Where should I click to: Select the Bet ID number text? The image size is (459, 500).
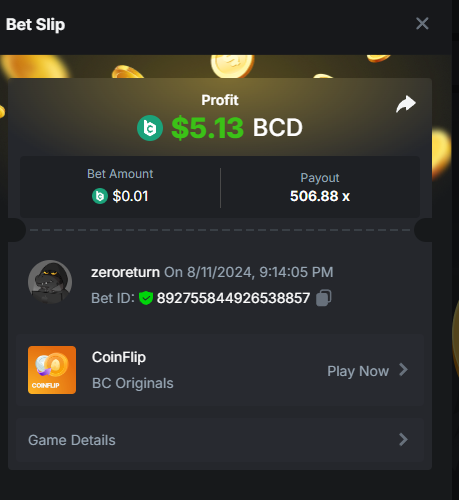pyautogui.click(x=233, y=298)
